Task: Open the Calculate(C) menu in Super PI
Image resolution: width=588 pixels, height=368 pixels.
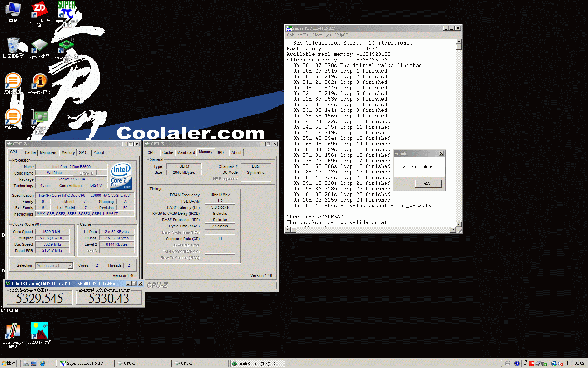Action: pos(297,35)
